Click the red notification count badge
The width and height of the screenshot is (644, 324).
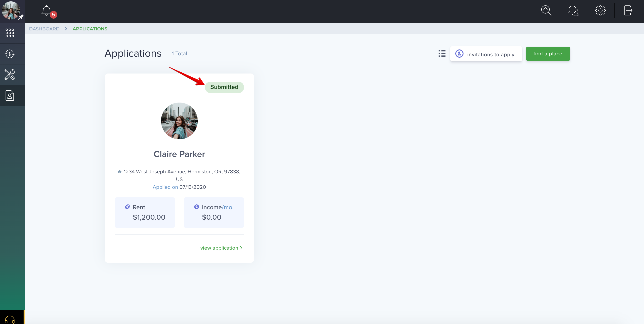[x=54, y=15]
